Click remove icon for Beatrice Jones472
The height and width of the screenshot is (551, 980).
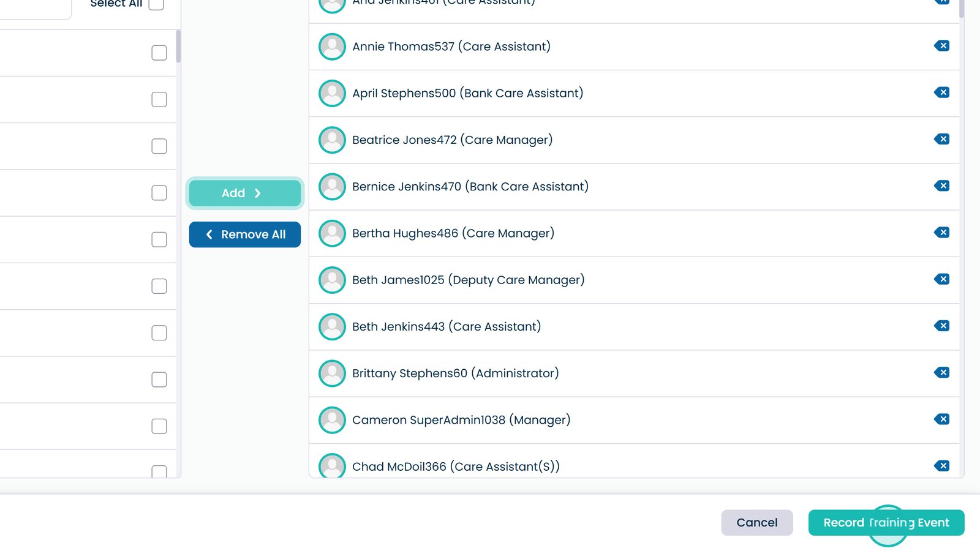pyautogui.click(x=942, y=139)
